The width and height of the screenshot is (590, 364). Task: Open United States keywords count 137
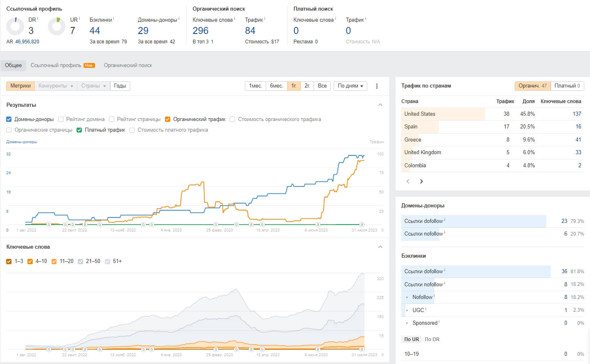click(x=577, y=114)
